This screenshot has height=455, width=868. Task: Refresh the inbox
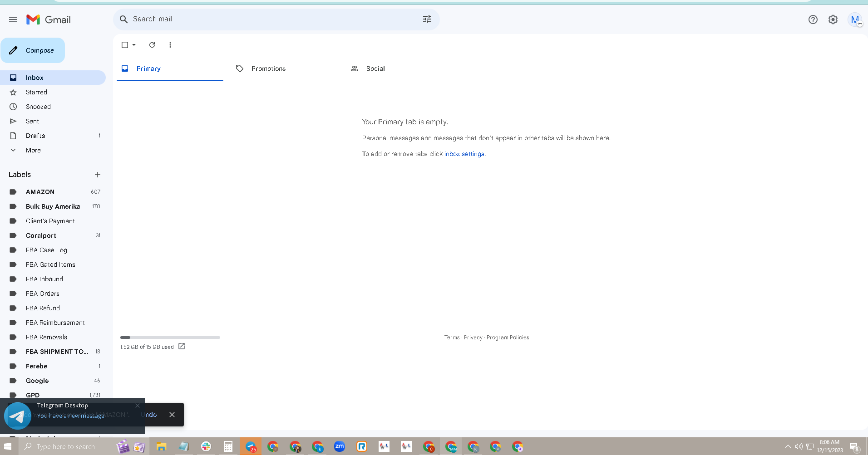(x=152, y=45)
